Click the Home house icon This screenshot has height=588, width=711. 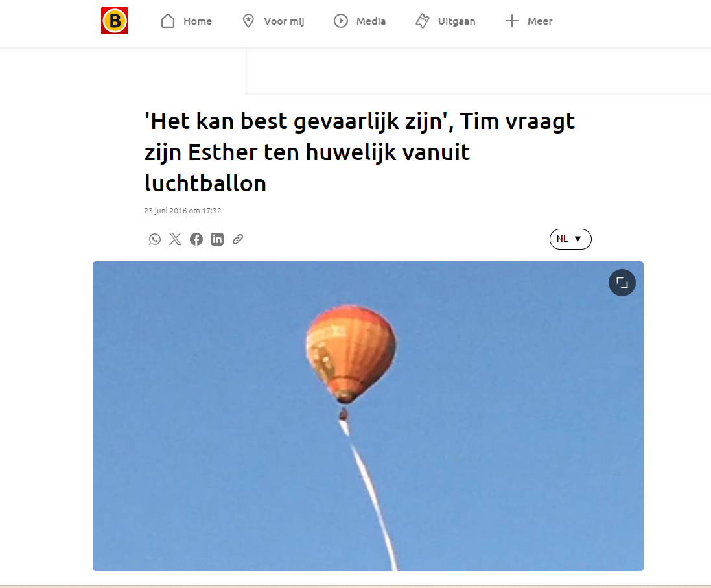tap(168, 21)
